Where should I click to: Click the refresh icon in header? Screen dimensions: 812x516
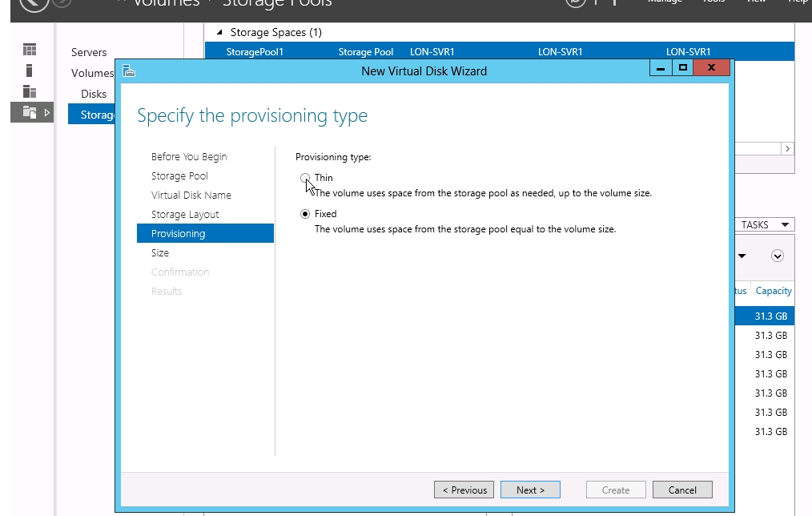[575, 2]
